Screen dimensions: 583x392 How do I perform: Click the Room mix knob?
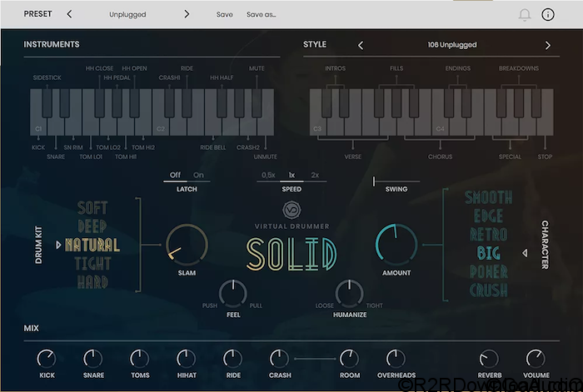349,359
